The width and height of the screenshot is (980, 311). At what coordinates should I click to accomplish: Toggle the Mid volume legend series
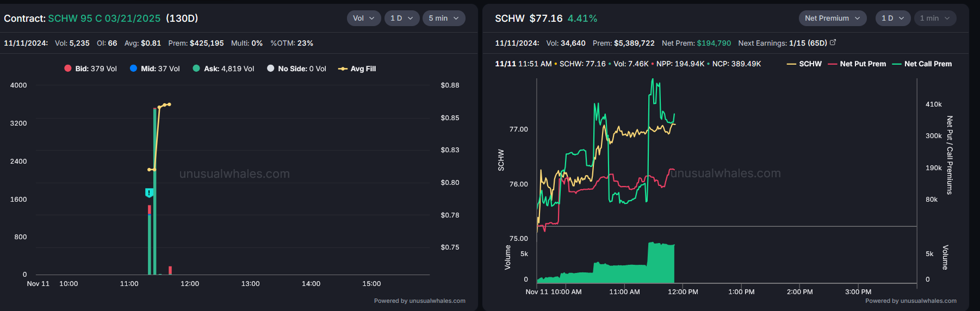(x=155, y=69)
